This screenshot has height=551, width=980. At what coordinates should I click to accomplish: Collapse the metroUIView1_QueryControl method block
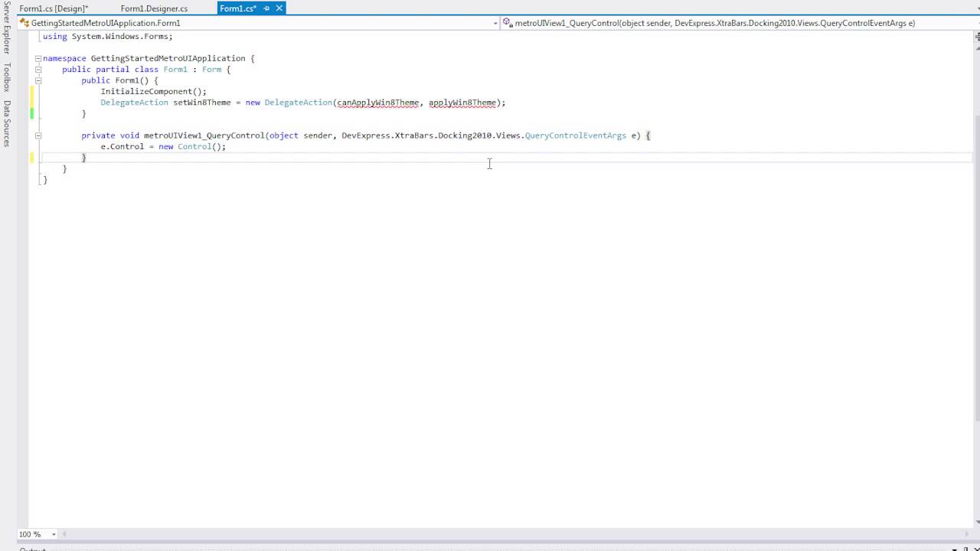pyautogui.click(x=38, y=135)
